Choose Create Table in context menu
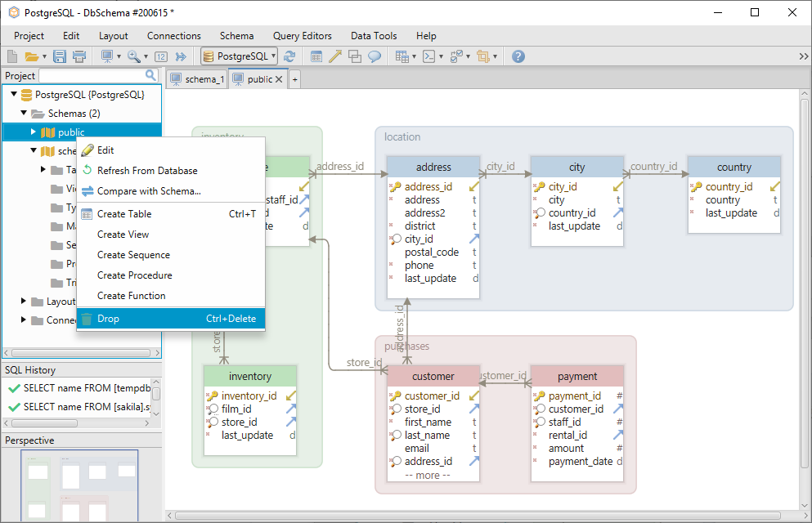This screenshot has width=812, height=523. (x=123, y=214)
